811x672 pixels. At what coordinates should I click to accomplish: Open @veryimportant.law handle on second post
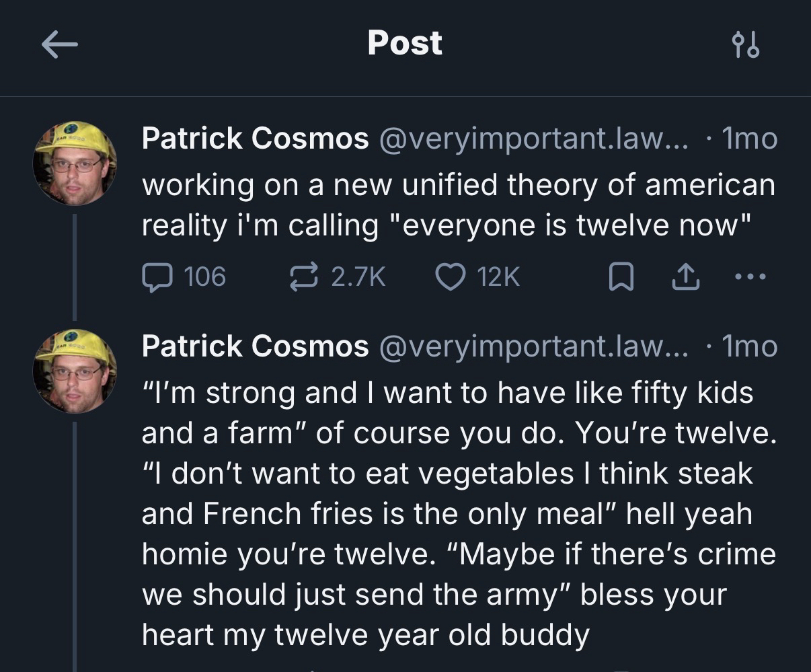pos(534,346)
